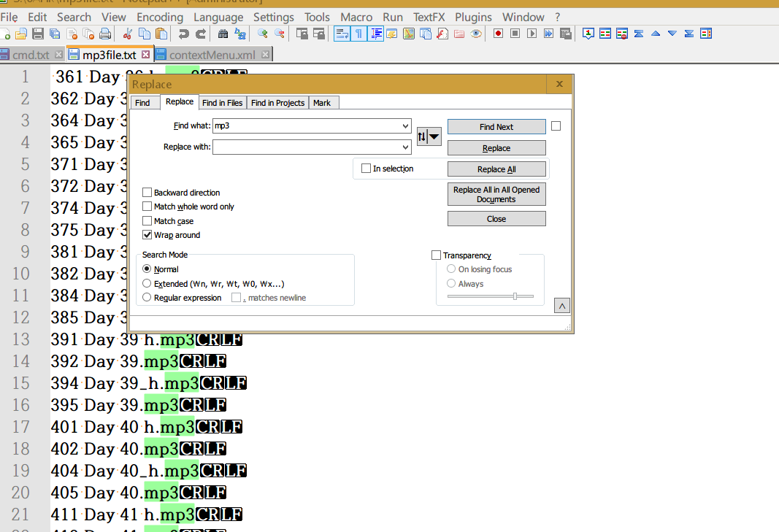Click the blue down-triangle toolbar icon
Viewport: 779px width, 532px height.
pyautogui.click(x=672, y=34)
